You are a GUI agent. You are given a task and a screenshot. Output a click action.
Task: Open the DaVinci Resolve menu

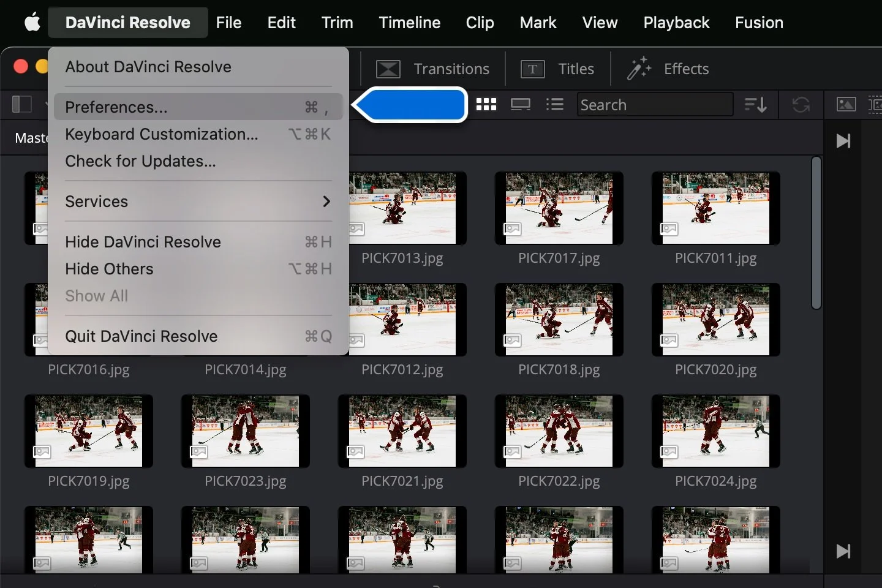127,23
